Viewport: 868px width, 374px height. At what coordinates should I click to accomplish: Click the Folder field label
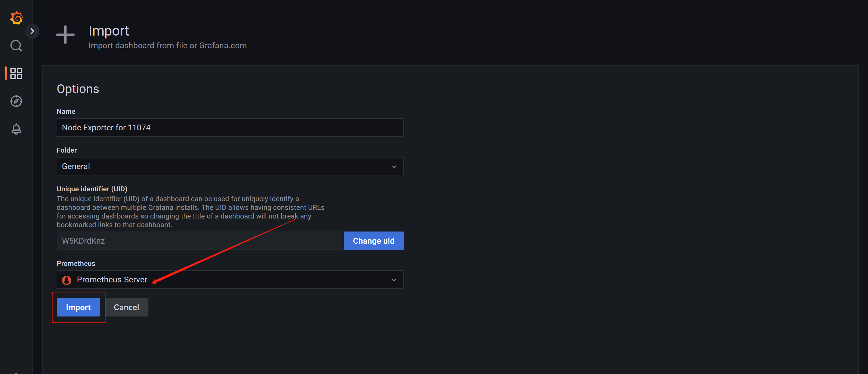point(67,150)
